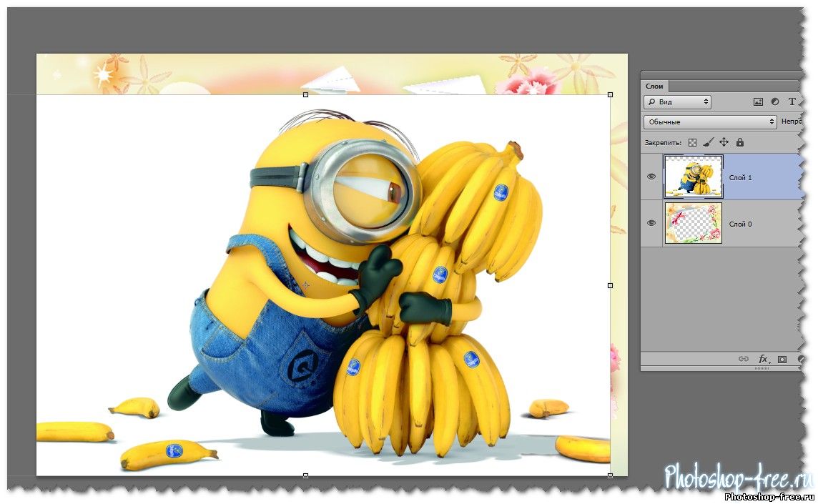Screen dimensions: 818x504
Task: Toggle the lock all padlock icon
Action: click(740, 142)
